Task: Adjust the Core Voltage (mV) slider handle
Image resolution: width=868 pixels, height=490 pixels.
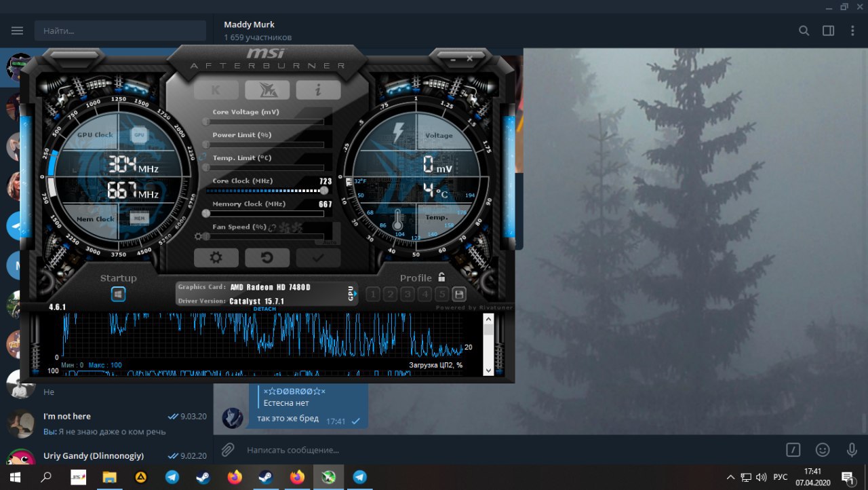Action: click(x=205, y=121)
